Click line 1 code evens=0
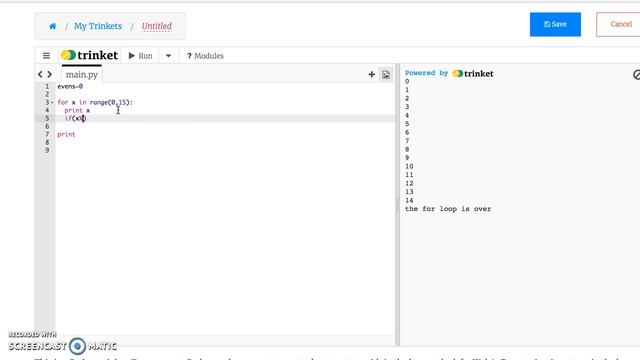The width and height of the screenshot is (640, 360). [70, 87]
